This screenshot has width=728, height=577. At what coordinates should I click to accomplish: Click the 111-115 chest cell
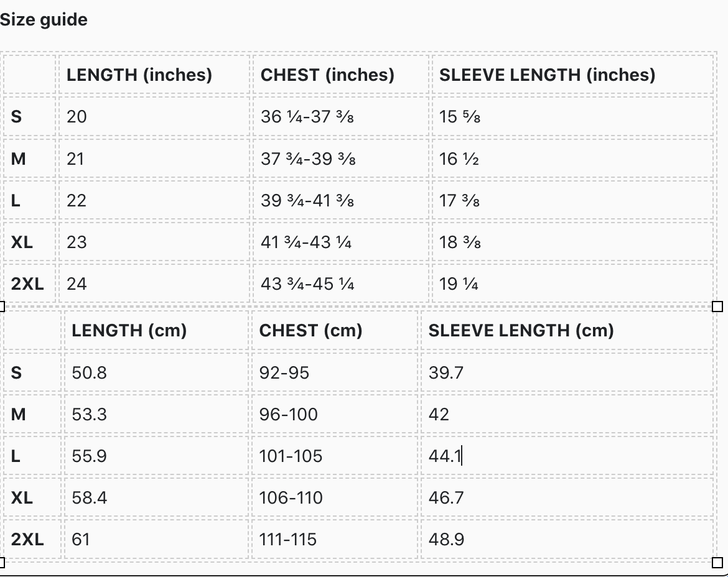(334, 540)
